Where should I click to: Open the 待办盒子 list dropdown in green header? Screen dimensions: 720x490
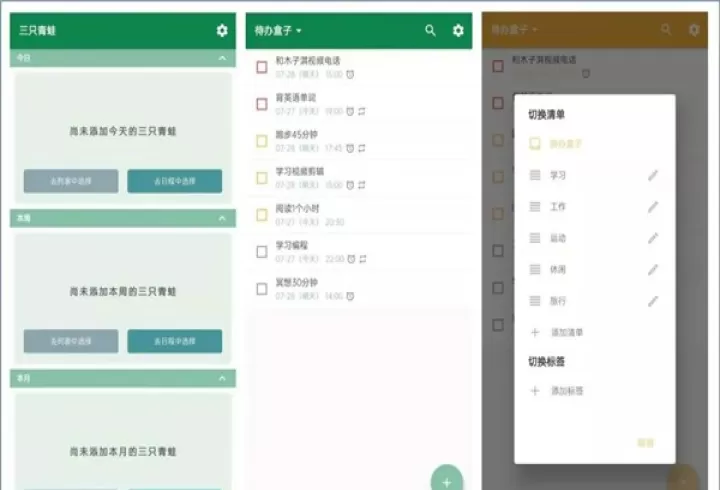pyautogui.click(x=278, y=30)
